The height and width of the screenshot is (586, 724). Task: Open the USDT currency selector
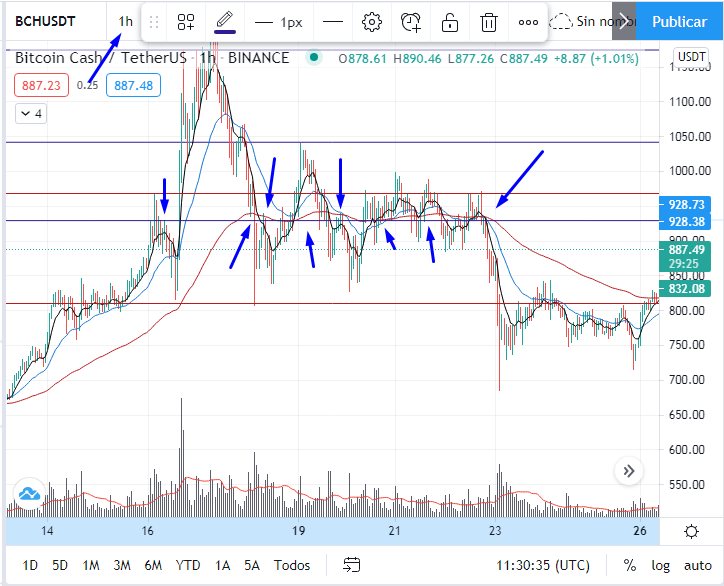[x=691, y=56]
